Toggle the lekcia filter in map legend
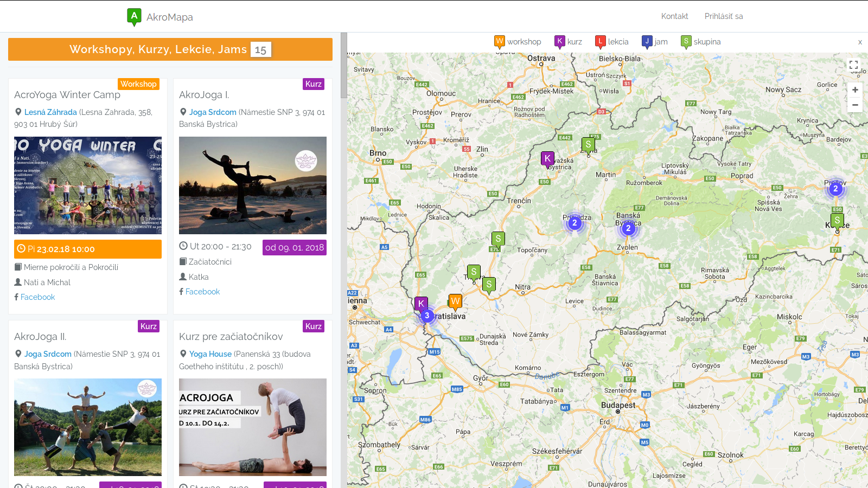Screen dimensions: 868x488 click(611, 42)
